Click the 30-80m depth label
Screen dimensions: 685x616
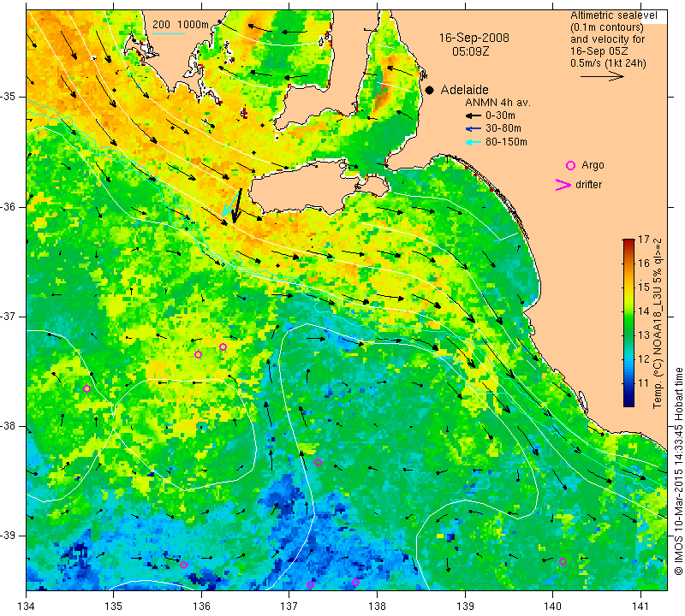tap(503, 128)
